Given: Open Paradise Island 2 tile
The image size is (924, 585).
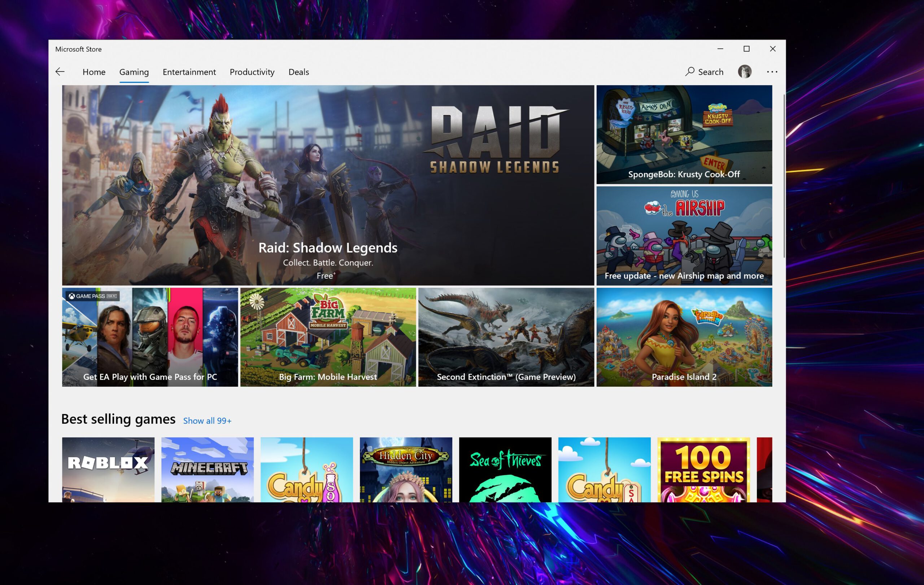Looking at the screenshot, I should [x=684, y=337].
